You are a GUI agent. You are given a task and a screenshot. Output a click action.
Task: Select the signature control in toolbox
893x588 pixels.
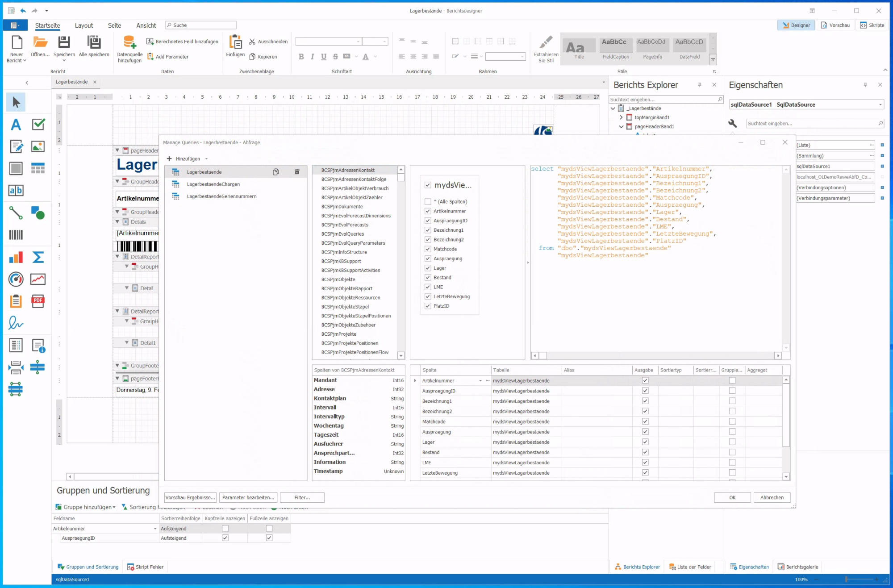click(16, 323)
